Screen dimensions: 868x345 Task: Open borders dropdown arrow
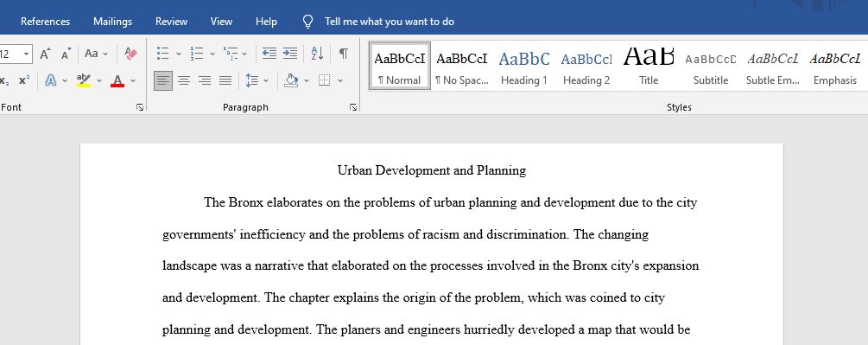340,81
